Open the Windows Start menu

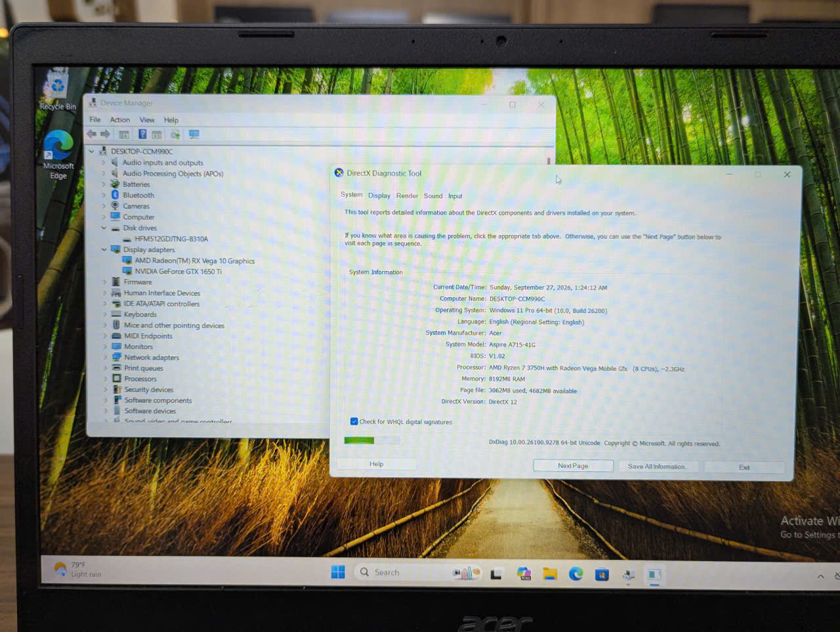tap(338, 572)
